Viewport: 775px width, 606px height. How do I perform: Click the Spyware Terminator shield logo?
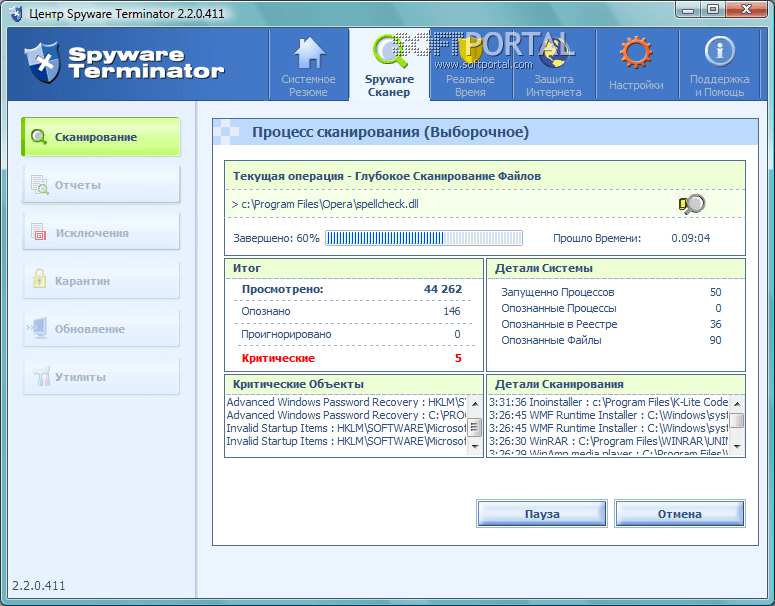pyautogui.click(x=43, y=62)
